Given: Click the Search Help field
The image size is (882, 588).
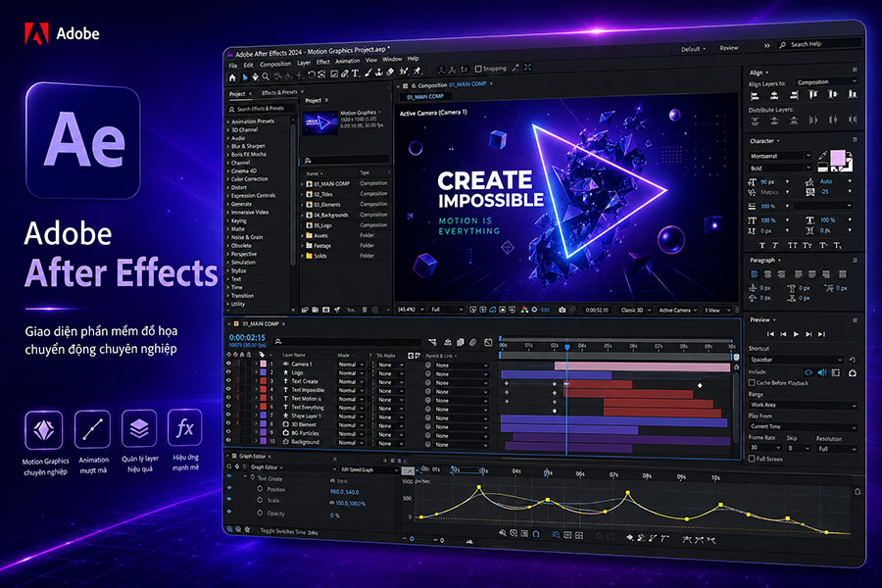Looking at the screenshot, I should [x=819, y=44].
